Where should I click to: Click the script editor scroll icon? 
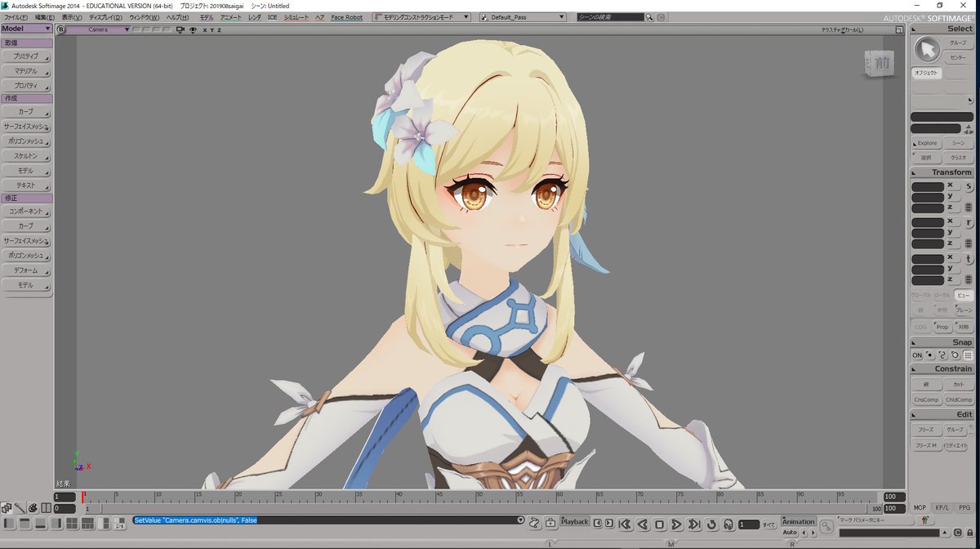tap(536, 522)
